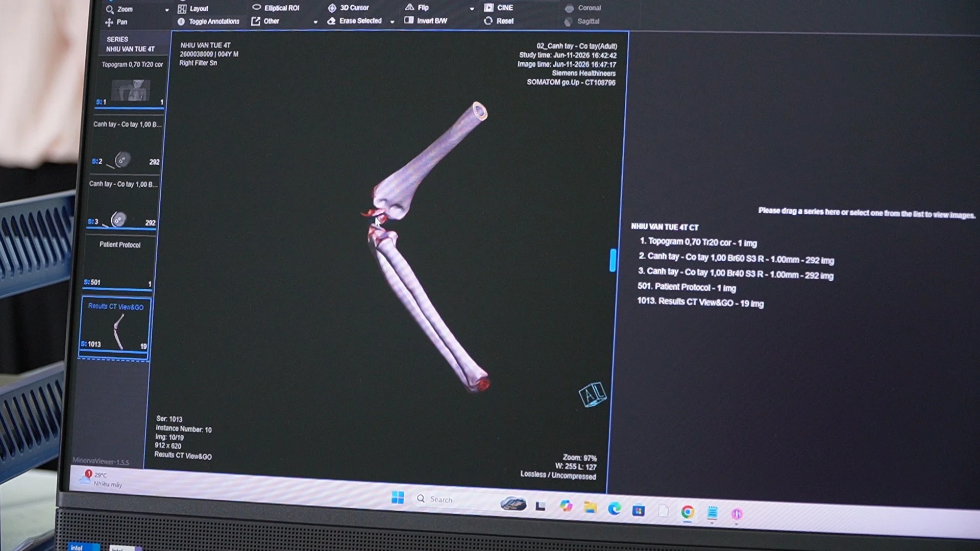Click Erase Selected

[354, 21]
